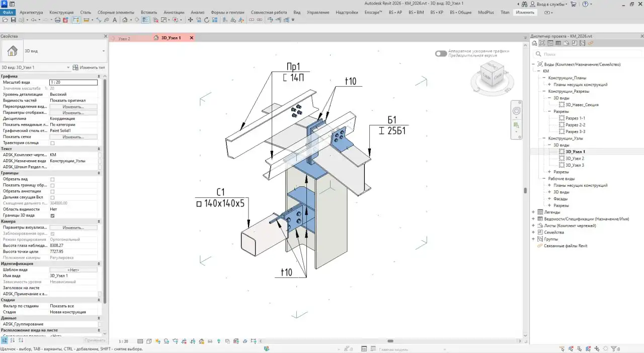
Task: Open the view type selector dropdown in Properties
Action: click(x=103, y=50)
